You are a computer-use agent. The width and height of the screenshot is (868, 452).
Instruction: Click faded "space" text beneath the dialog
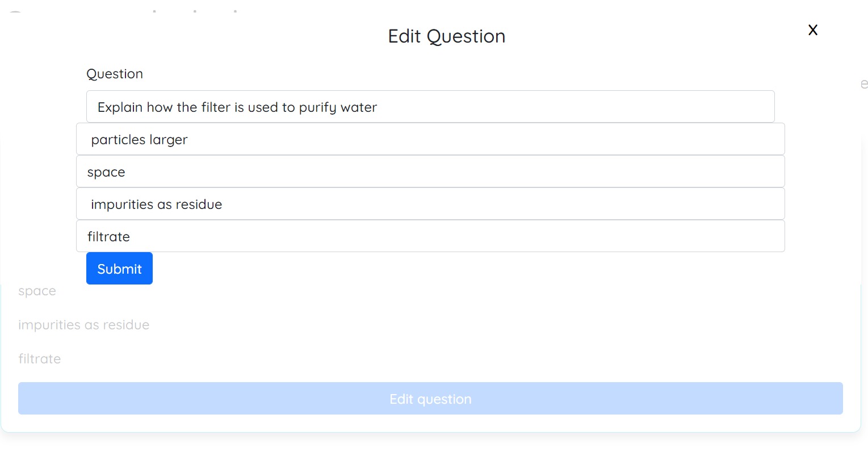point(37,291)
